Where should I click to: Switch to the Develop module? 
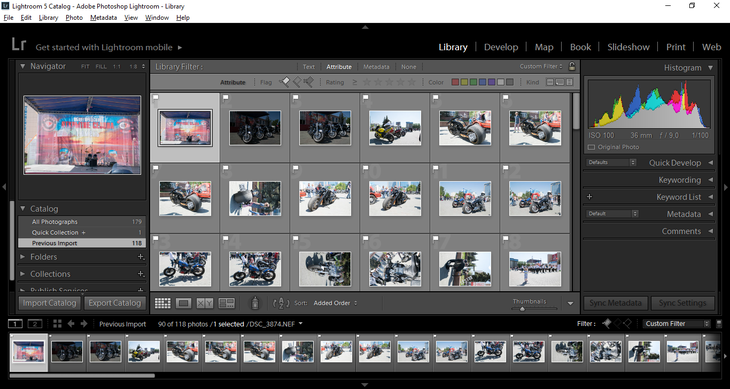[x=501, y=47]
